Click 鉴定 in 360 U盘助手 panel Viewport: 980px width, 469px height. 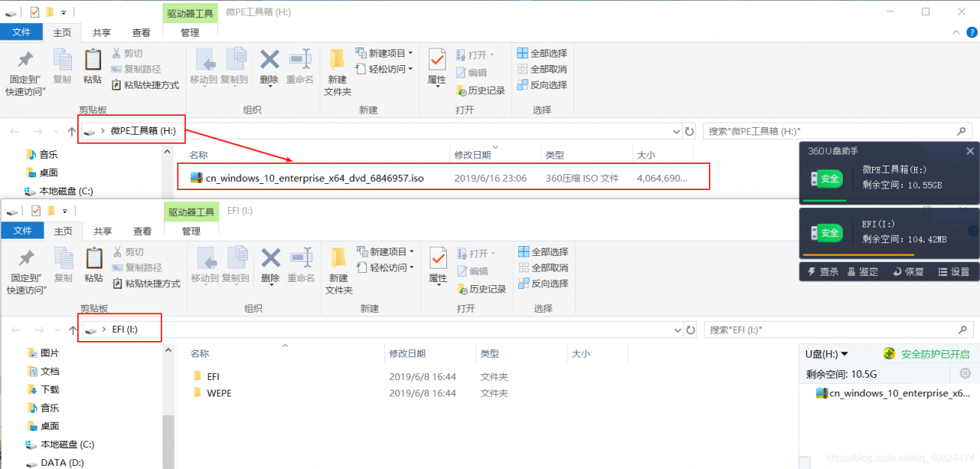(862, 271)
